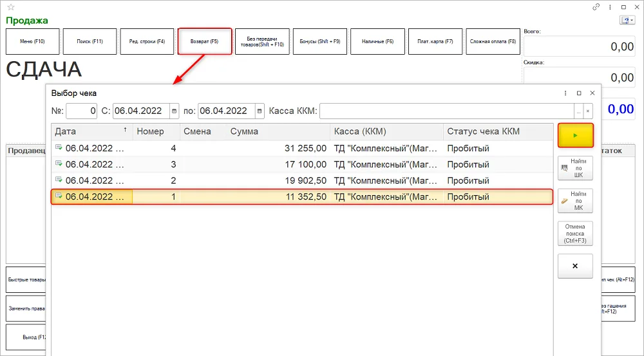Click the Всего amount field

click(x=580, y=46)
